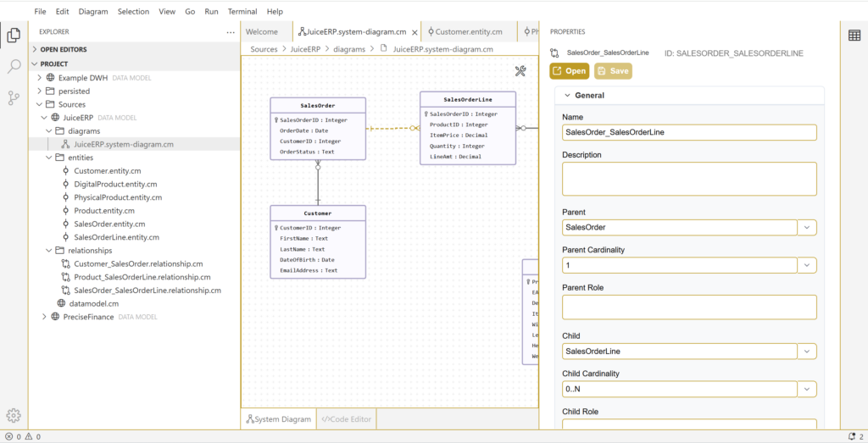
Task: Collapse the General section
Action: tap(568, 96)
